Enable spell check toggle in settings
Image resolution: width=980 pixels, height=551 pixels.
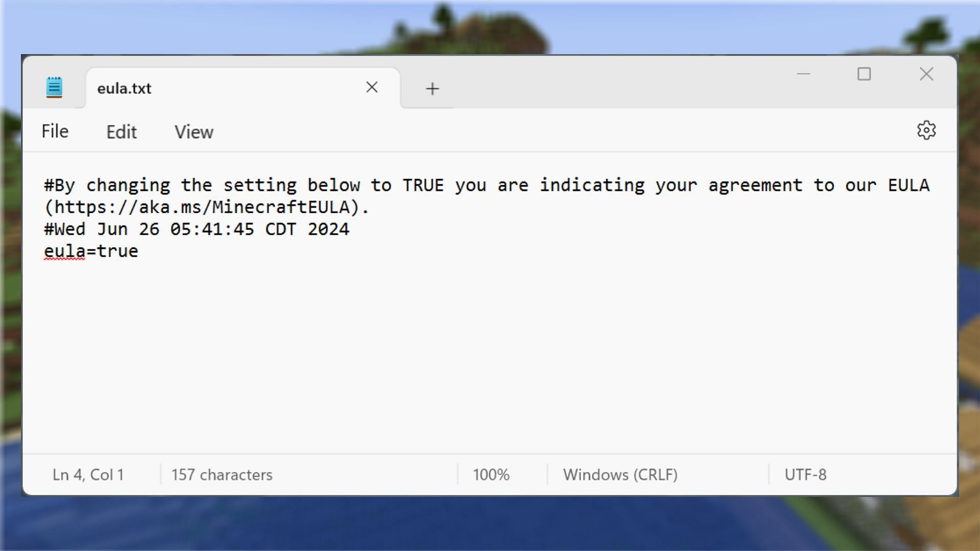(927, 131)
